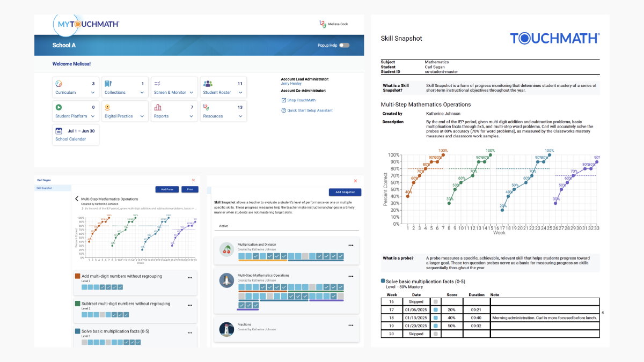Click the 'Welcome Melissa!' greeting
Image resolution: width=644 pixels, height=362 pixels.
click(x=72, y=64)
